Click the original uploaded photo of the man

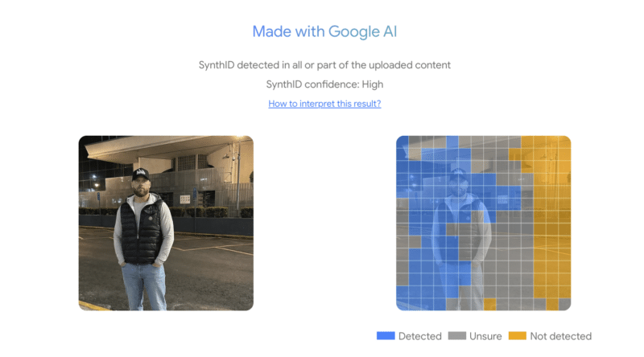point(166,223)
